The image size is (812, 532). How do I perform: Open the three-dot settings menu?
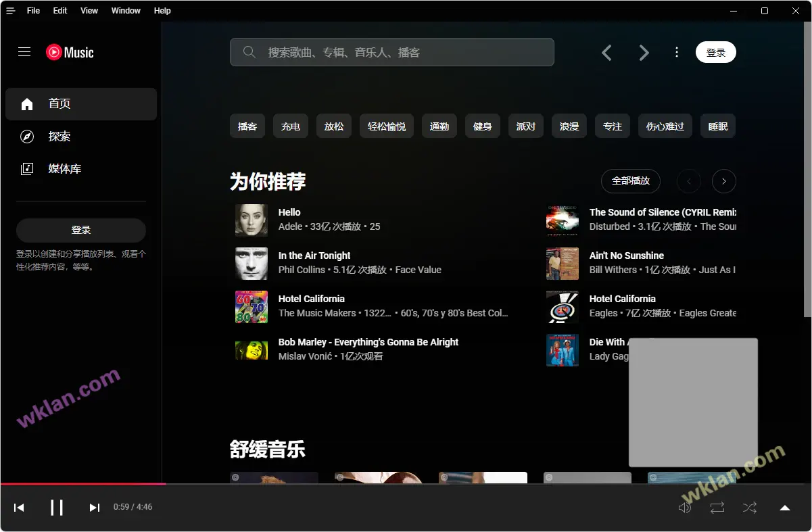coord(677,52)
